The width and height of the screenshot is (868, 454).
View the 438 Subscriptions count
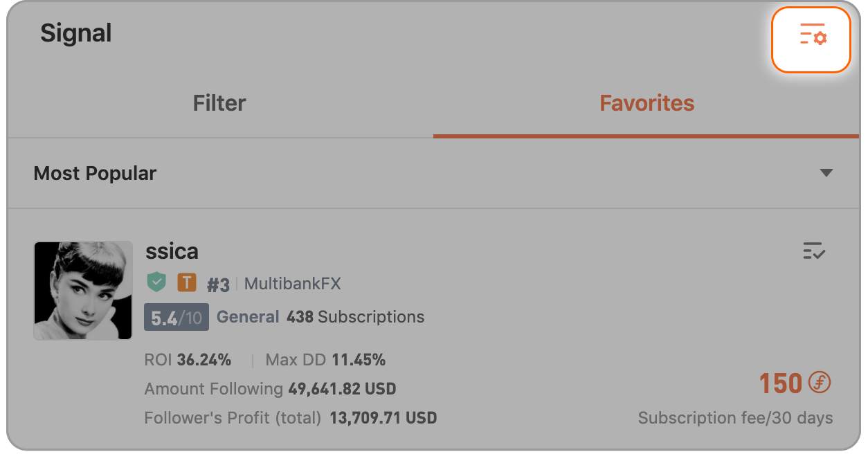[355, 318]
